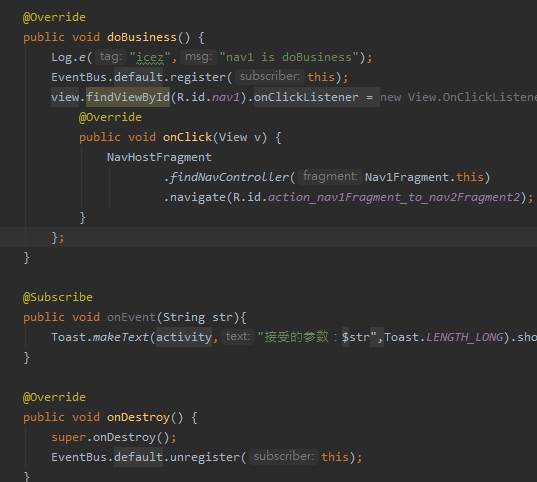Click the View parameter type in onClick

coord(233,137)
